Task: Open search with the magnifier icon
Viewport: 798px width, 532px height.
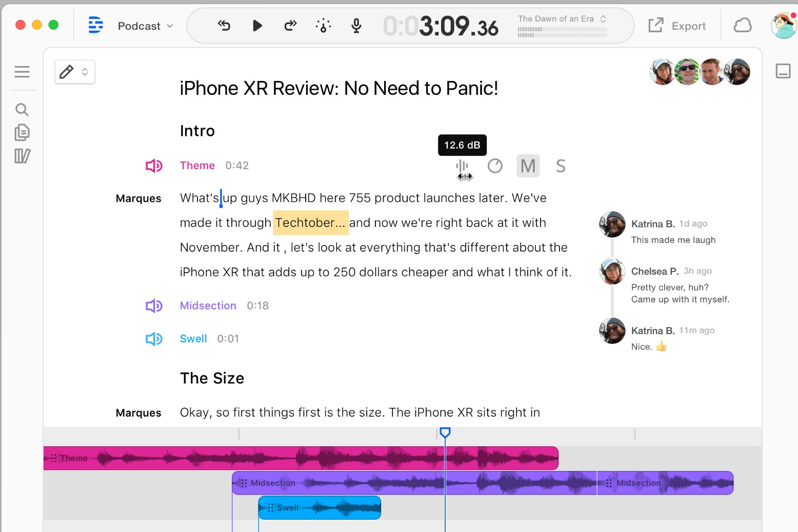Action: tap(22, 109)
